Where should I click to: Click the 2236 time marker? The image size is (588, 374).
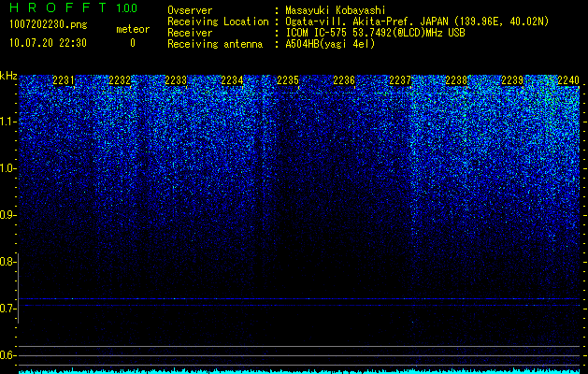coord(344,80)
